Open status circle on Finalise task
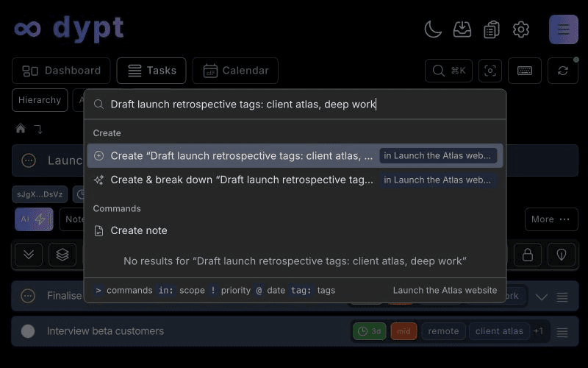588x368 pixels. click(28, 296)
